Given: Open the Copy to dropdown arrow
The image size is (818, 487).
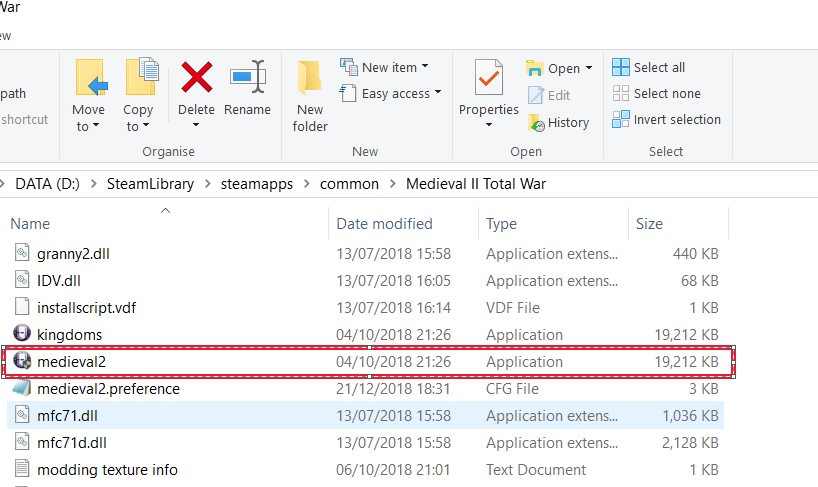Looking at the screenshot, I should point(146,125).
